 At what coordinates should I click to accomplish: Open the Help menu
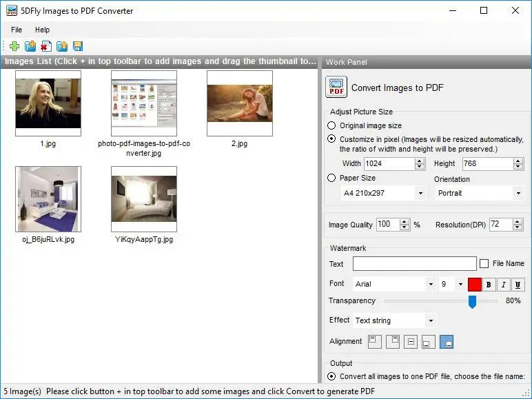(x=43, y=30)
